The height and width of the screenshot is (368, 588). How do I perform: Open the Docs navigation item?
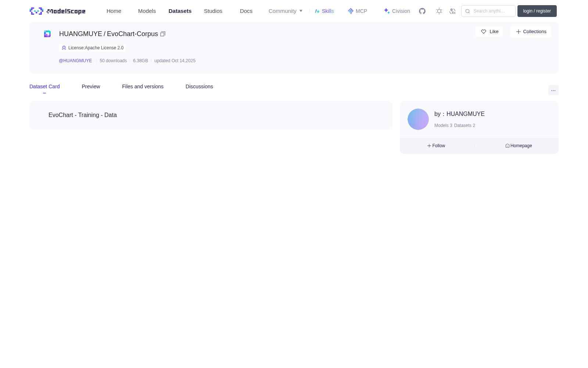coord(246,11)
